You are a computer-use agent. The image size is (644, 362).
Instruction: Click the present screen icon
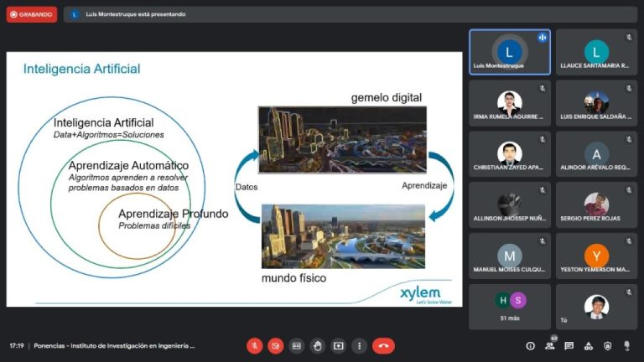pyautogui.click(x=338, y=345)
